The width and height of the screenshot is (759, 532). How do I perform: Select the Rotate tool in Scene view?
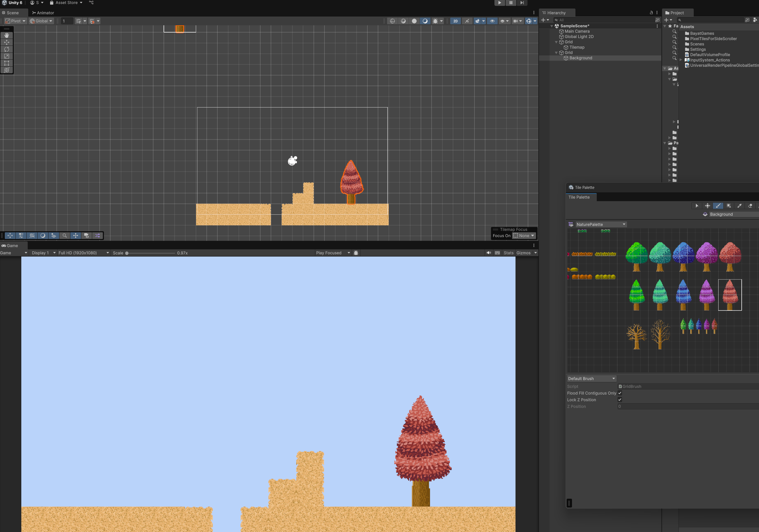tap(7, 49)
